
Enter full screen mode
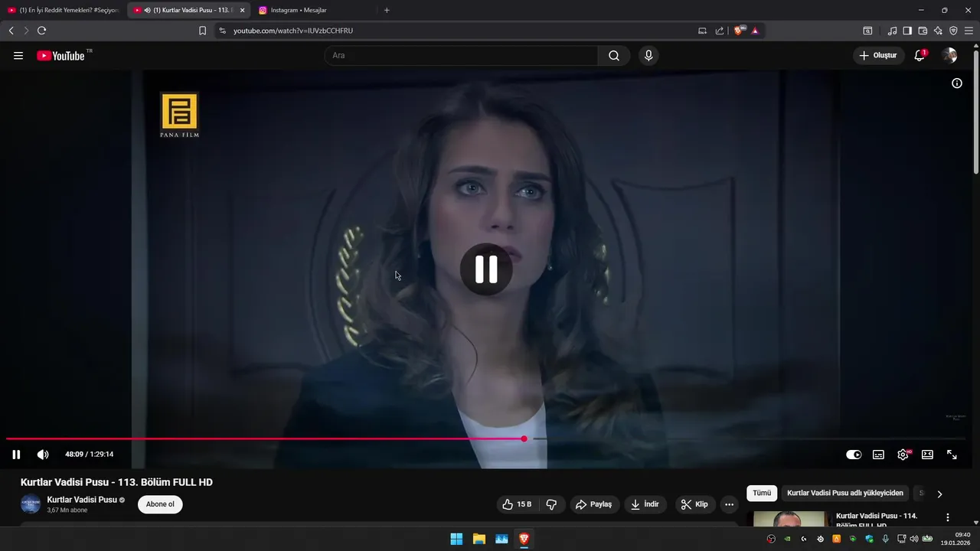tap(952, 455)
